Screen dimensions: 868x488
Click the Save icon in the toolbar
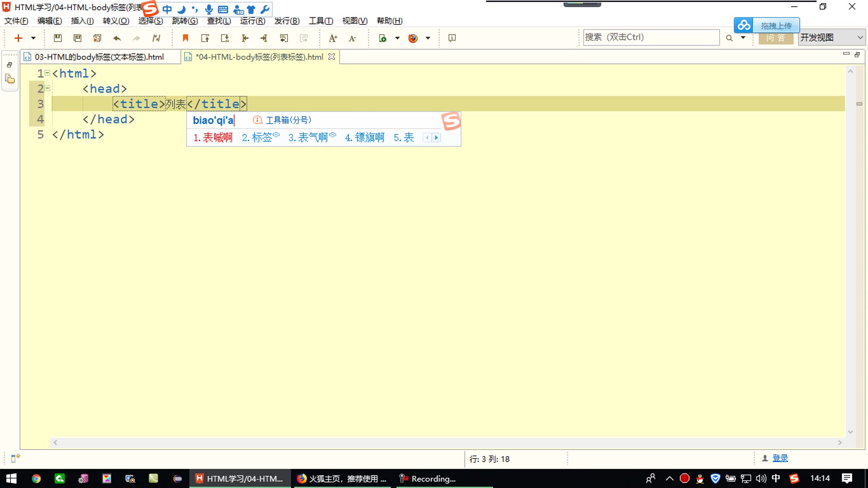(x=57, y=38)
